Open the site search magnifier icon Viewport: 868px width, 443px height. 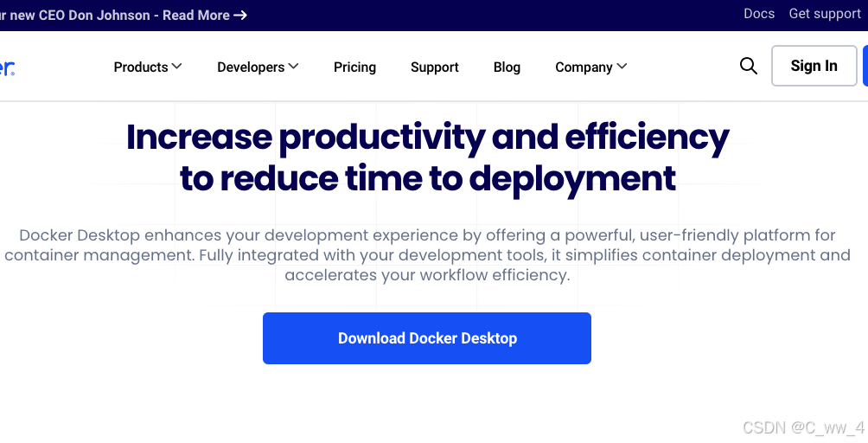[749, 66]
